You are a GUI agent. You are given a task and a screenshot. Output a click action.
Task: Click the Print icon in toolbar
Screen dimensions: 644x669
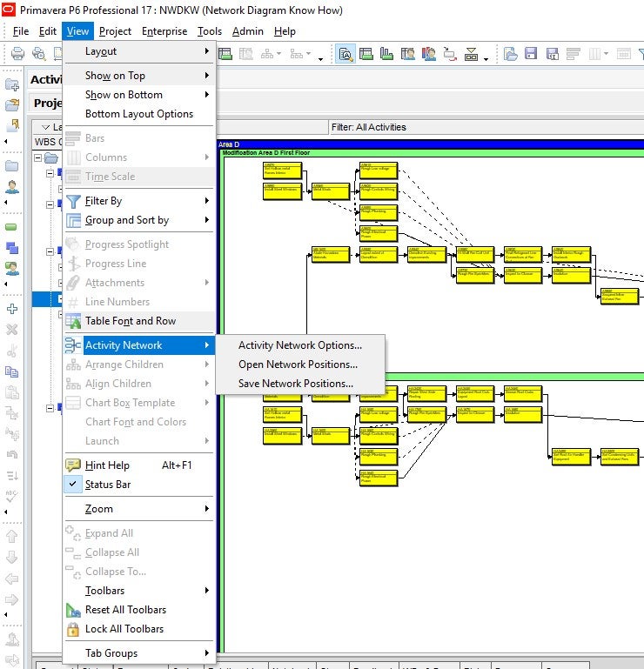17,54
